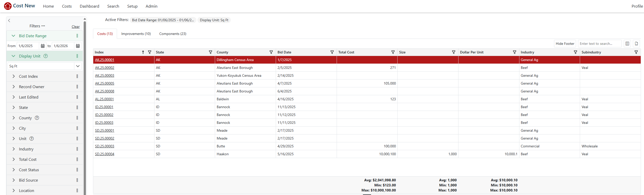644x195 pixels.
Task: Toggle Index column sort arrow
Action: (143, 52)
